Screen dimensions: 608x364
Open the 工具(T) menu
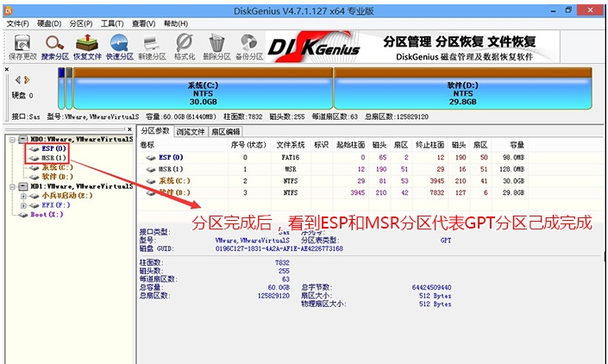coord(112,23)
